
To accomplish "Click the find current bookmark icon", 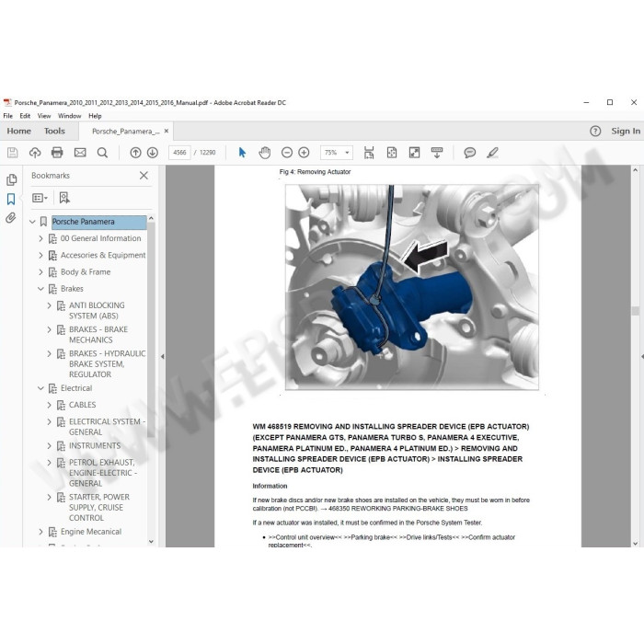I will pyautogui.click(x=64, y=198).
